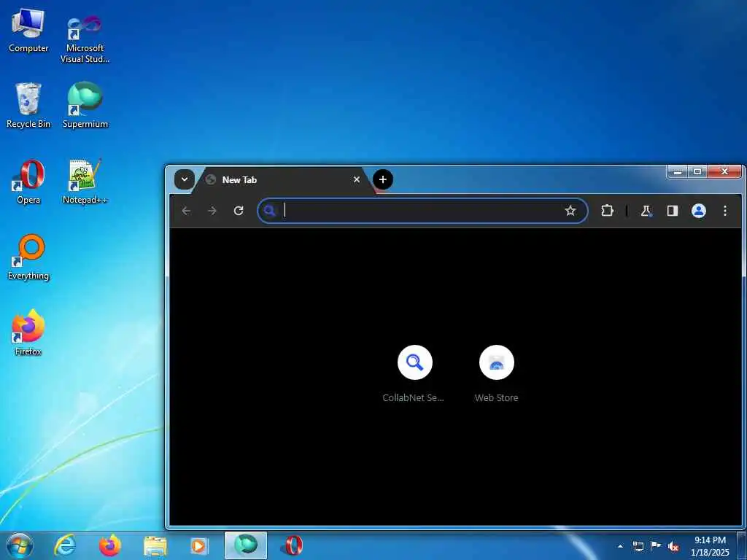Launch Internet Explorer from the taskbar

click(x=65, y=545)
